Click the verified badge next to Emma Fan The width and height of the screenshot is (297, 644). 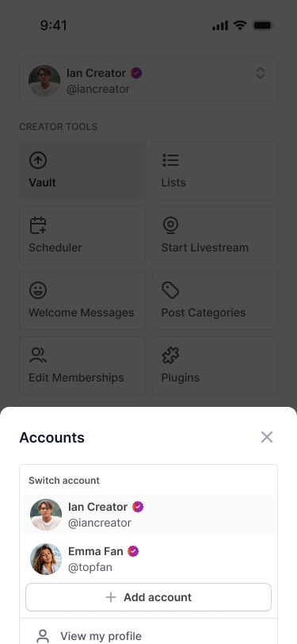pos(133,551)
